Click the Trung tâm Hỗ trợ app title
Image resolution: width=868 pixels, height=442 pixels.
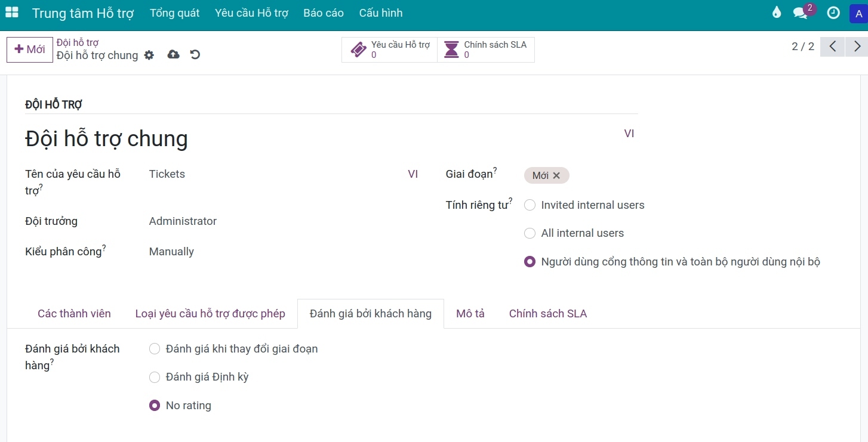[x=83, y=13]
